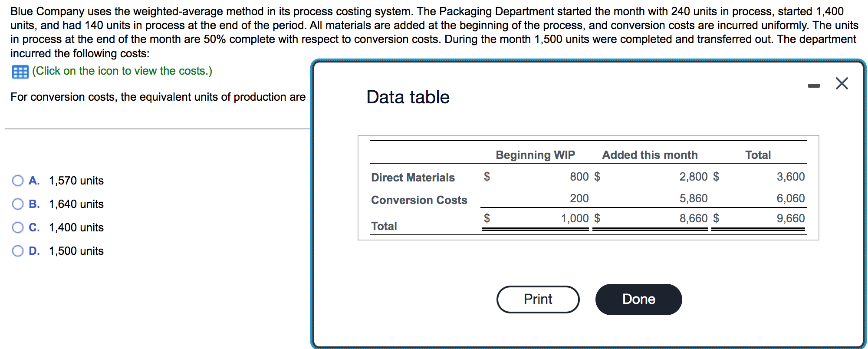Screen dimensions: 868x349
Task: Click the 'Added this month' column header
Action: click(650, 155)
